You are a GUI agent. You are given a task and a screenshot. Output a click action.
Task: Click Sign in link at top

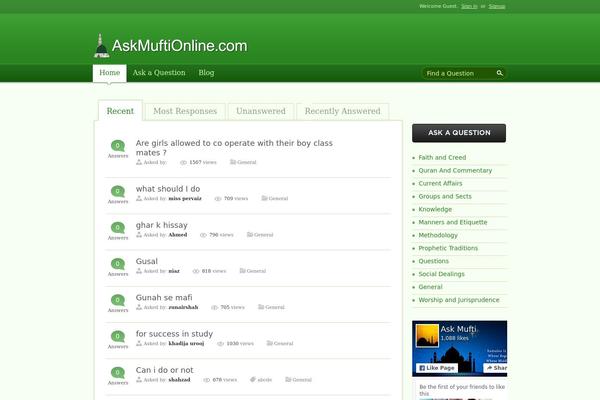click(x=469, y=6)
